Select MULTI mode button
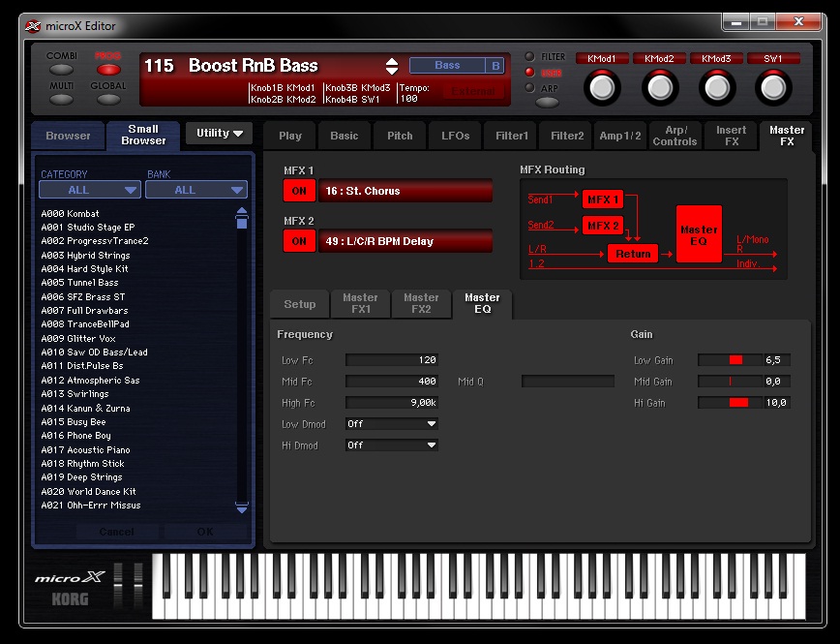840x644 pixels. tap(61, 99)
